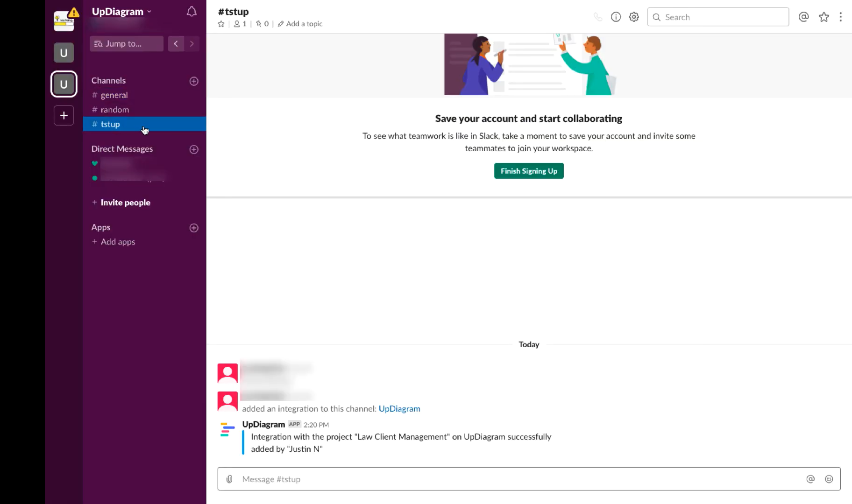
Task: Click the first user avatar in messages
Action: coord(227,373)
